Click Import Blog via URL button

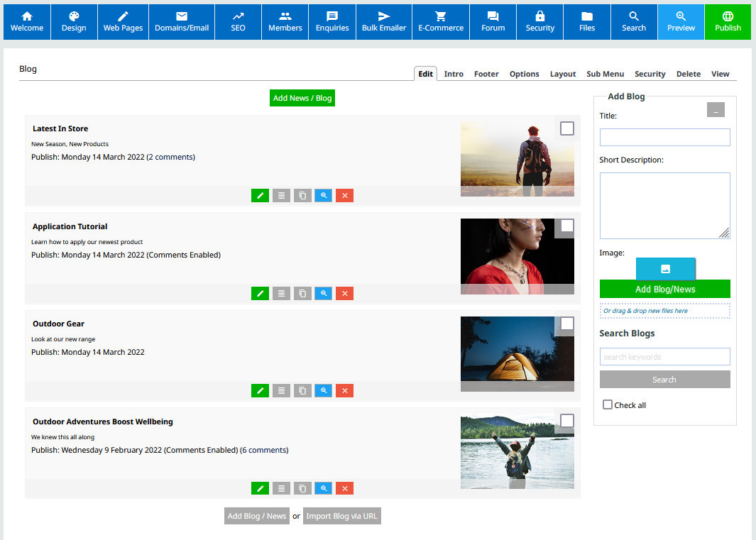pyautogui.click(x=342, y=516)
